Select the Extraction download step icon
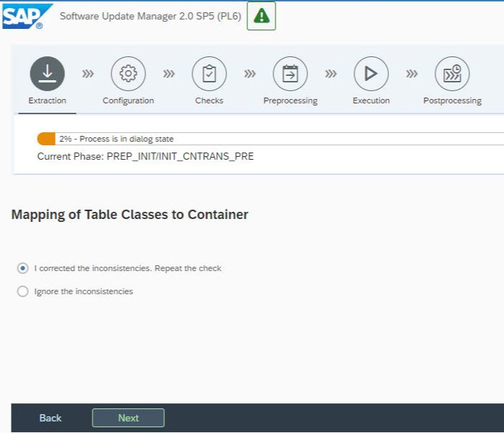The width and height of the screenshot is (504, 433). click(47, 74)
